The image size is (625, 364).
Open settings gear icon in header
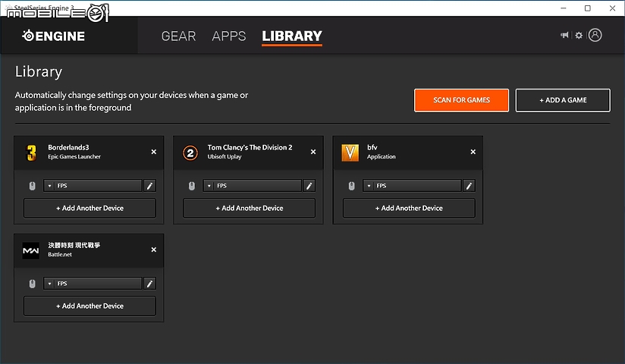tap(579, 36)
